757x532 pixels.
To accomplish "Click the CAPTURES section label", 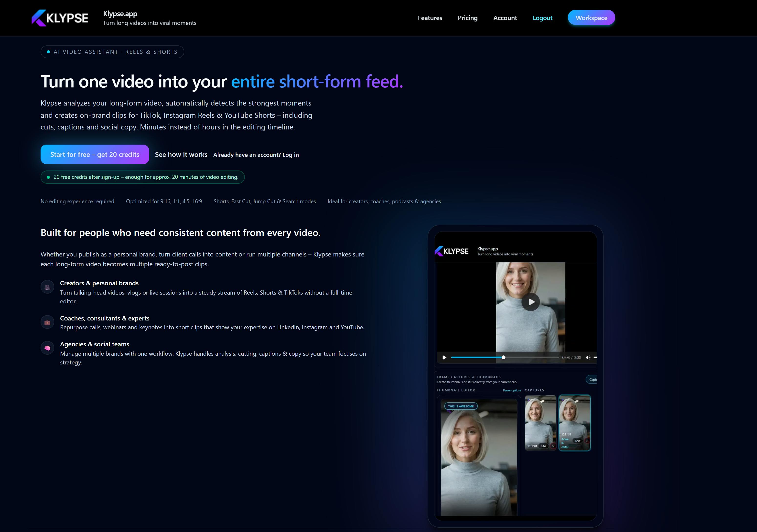I will point(534,390).
